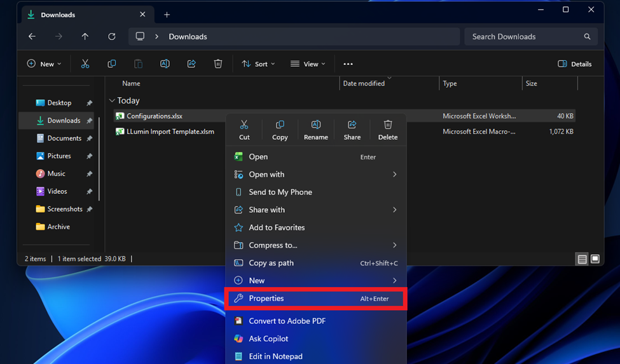Click the Copy icon in the toolbar
This screenshot has height=364, width=620.
[x=112, y=64]
